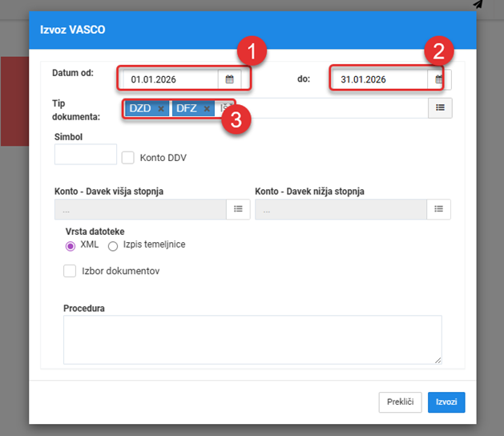
Task: Select the DFZ tag label
Action: tap(187, 108)
